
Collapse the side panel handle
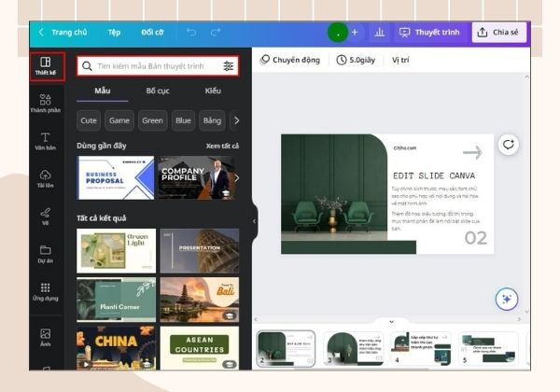click(x=254, y=221)
